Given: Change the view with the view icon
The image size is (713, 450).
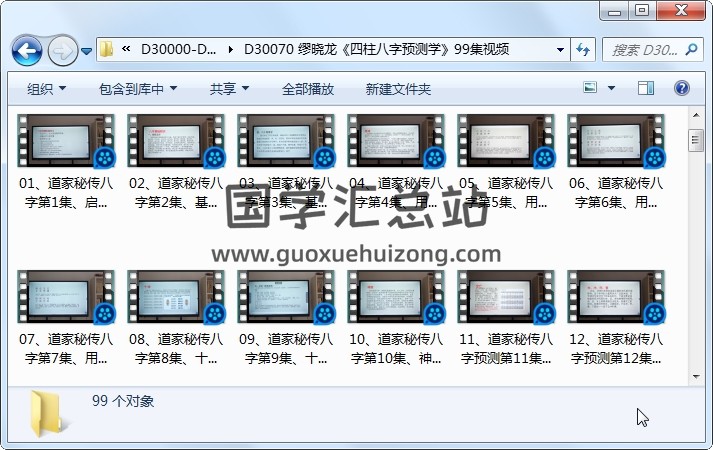Looking at the screenshot, I should coord(590,87).
